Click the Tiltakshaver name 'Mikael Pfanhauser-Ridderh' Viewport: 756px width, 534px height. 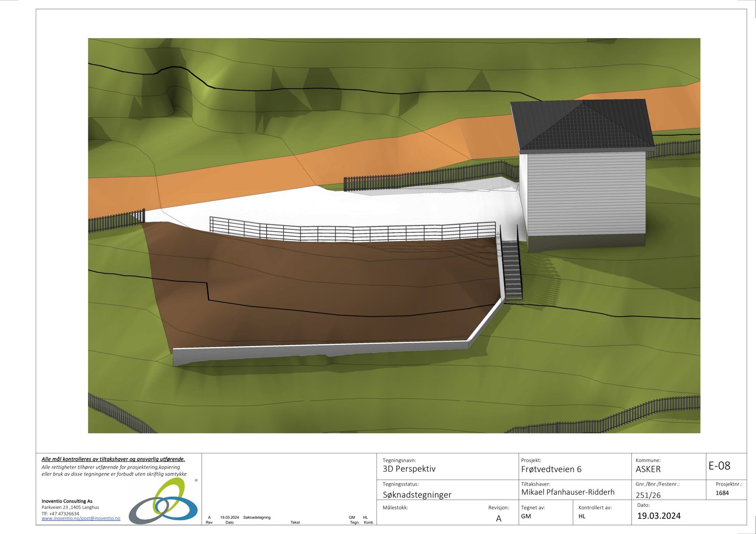[x=567, y=492]
